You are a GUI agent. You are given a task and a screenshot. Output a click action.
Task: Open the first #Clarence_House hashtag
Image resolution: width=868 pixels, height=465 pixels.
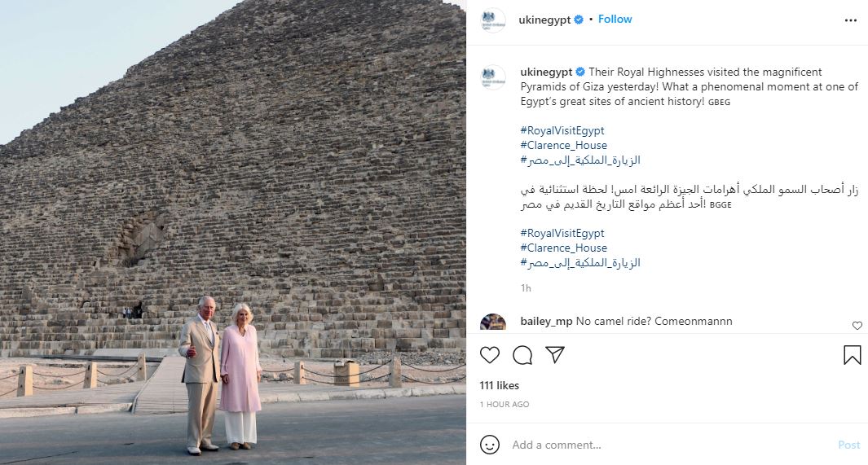point(563,146)
